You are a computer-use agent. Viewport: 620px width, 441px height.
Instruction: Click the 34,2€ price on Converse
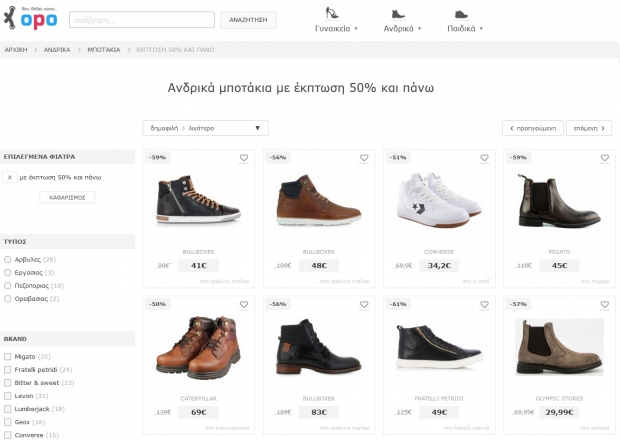pyautogui.click(x=439, y=265)
